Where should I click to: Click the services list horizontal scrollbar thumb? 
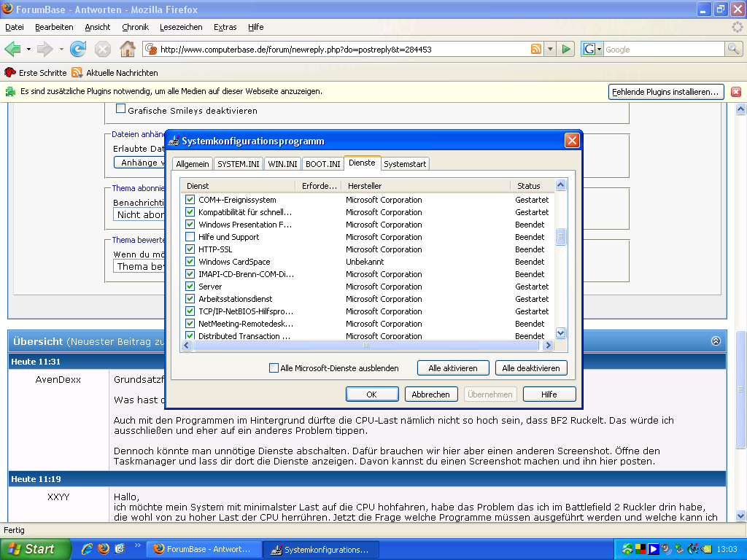[x=366, y=345]
